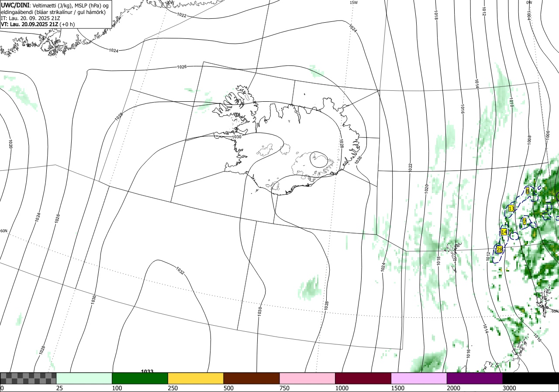559x392 pixels.
Task: Select the yellow 250–500 legend swatch
Action: coord(196,378)
